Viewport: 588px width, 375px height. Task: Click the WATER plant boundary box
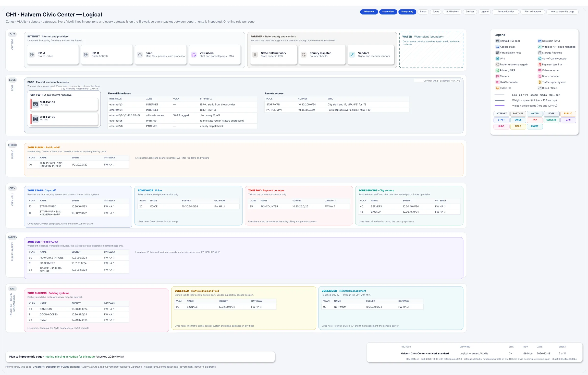431,50
